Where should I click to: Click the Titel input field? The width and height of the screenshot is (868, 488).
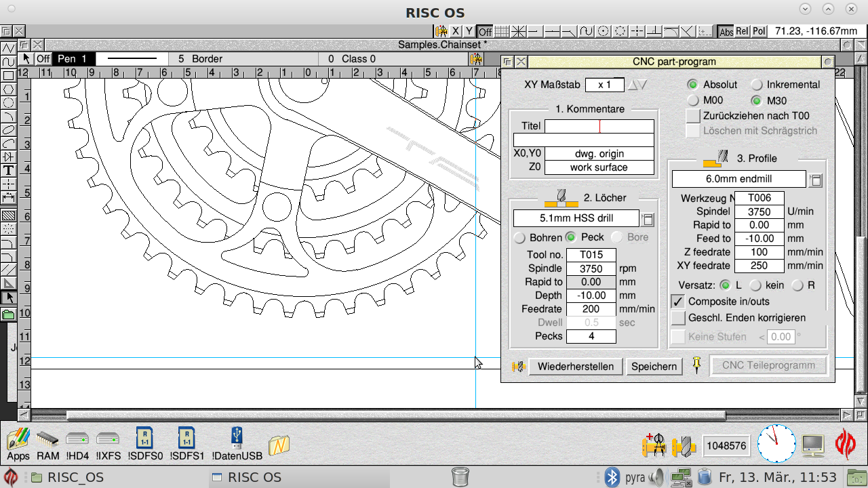pos(599,125)
